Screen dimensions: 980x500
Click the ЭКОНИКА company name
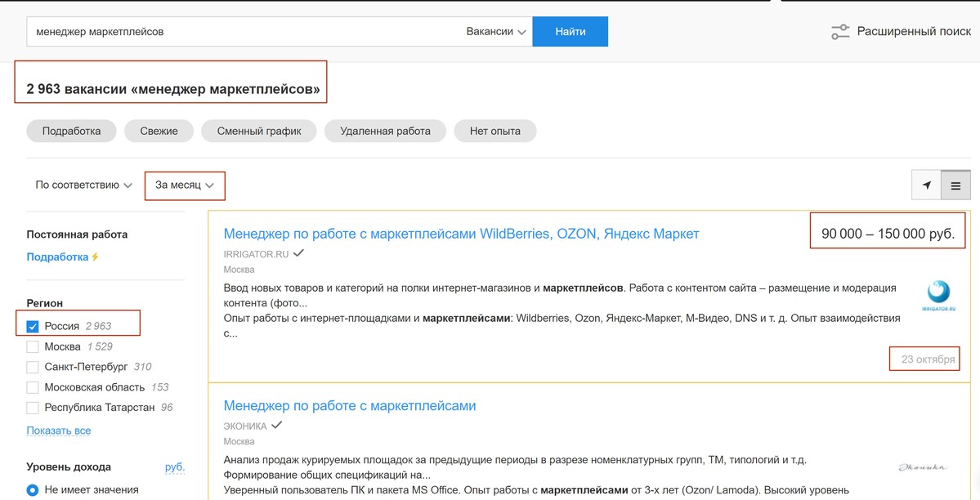(x=245, y=426)
